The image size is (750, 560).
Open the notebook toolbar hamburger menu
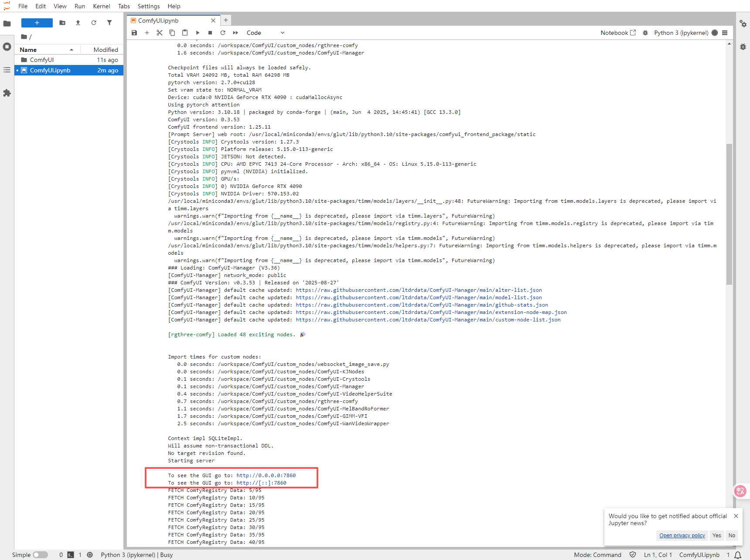725,33
